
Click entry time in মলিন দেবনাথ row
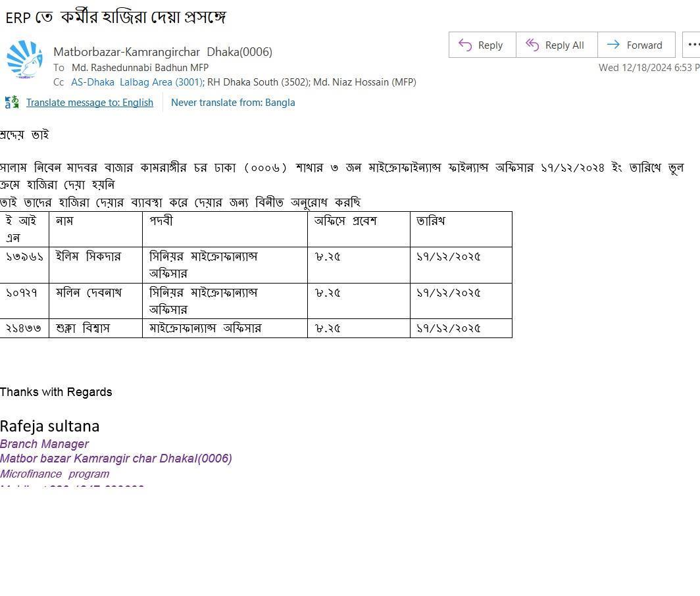359,301
